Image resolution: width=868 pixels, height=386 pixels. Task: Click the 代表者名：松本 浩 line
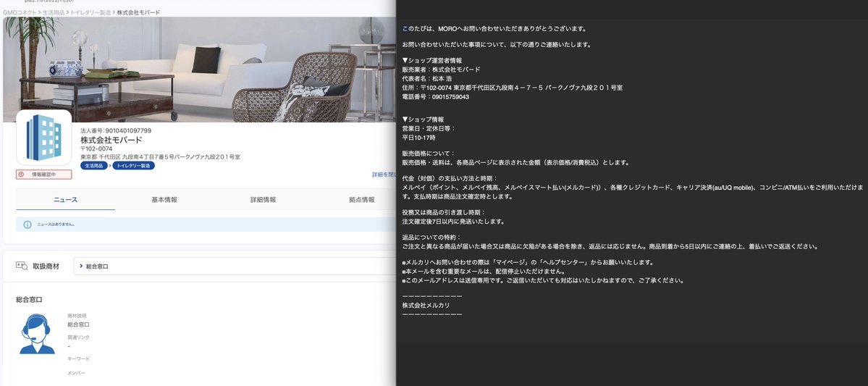pos(427,79)
